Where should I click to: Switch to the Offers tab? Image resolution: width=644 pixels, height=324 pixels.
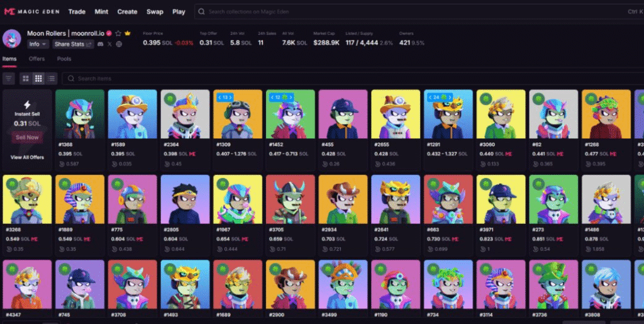[x=36, y=59]
